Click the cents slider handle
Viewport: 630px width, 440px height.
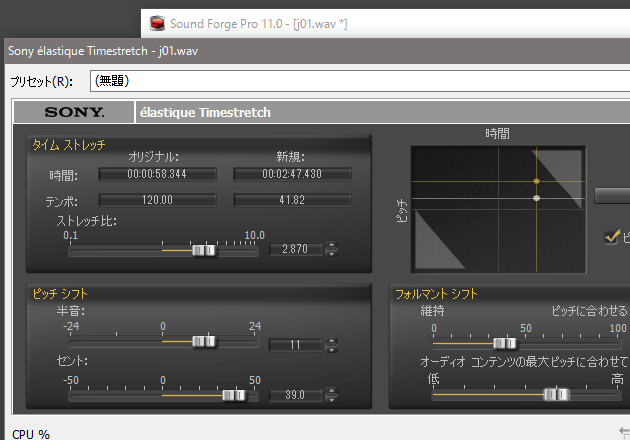pos(234,395)
